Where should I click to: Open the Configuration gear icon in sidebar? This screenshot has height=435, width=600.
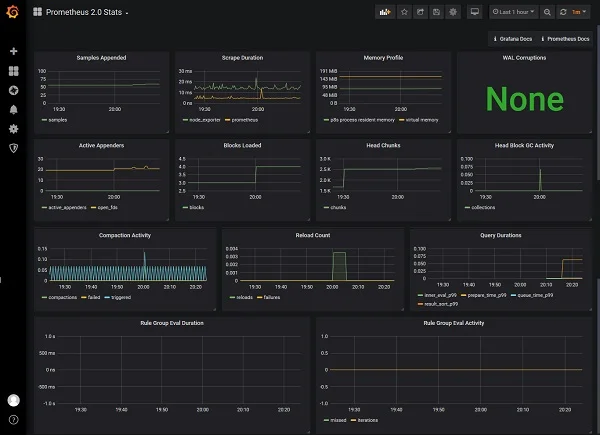13,129
